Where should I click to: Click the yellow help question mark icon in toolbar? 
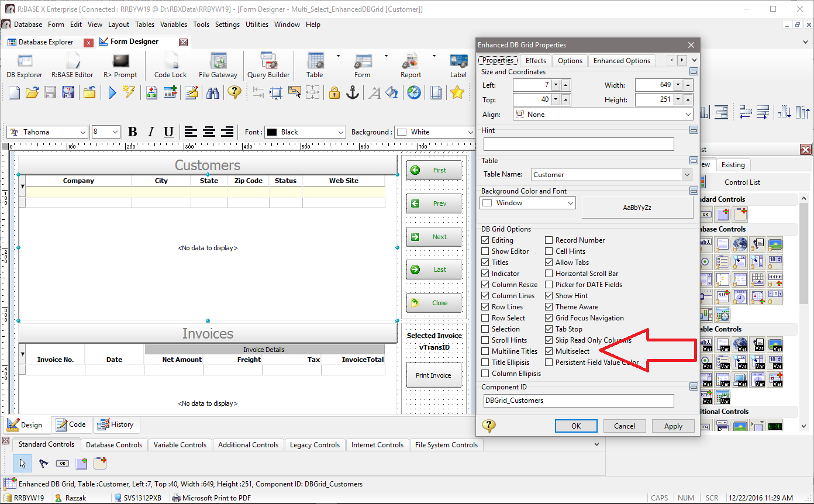(x=234, y=92)
